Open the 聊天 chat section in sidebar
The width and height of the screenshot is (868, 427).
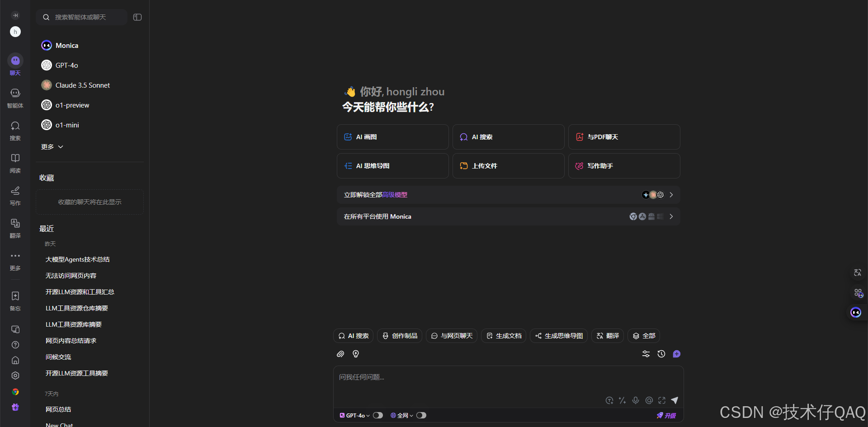[x=15, y=65]
